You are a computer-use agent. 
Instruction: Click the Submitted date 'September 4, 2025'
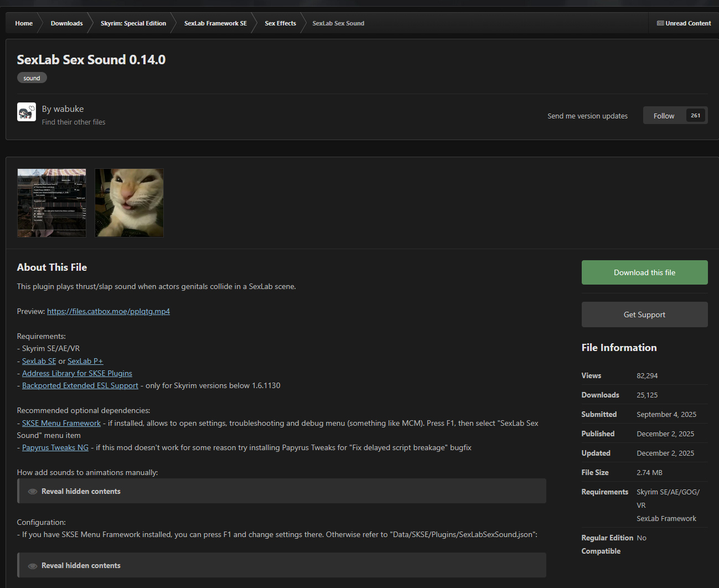666,414
